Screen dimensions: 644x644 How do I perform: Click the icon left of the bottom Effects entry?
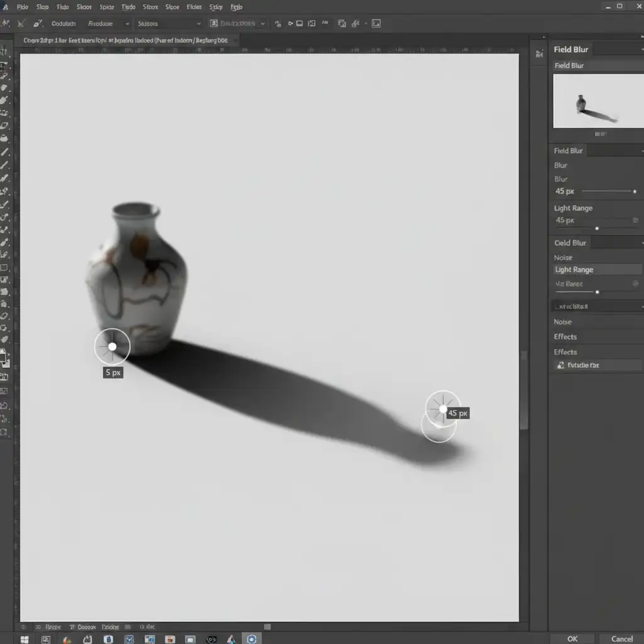560,365
